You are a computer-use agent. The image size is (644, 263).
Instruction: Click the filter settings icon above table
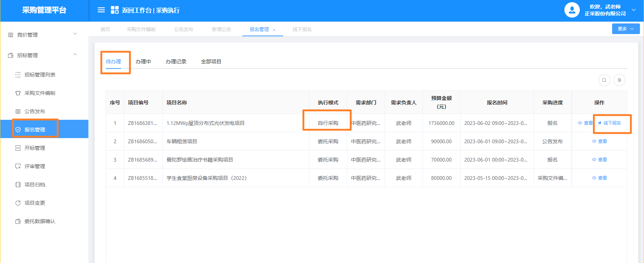[x=619, y=80]
